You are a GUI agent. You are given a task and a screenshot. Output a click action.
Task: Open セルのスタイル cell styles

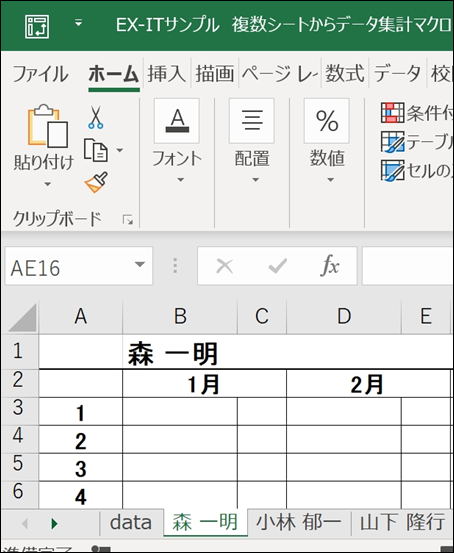click(417, 171)
